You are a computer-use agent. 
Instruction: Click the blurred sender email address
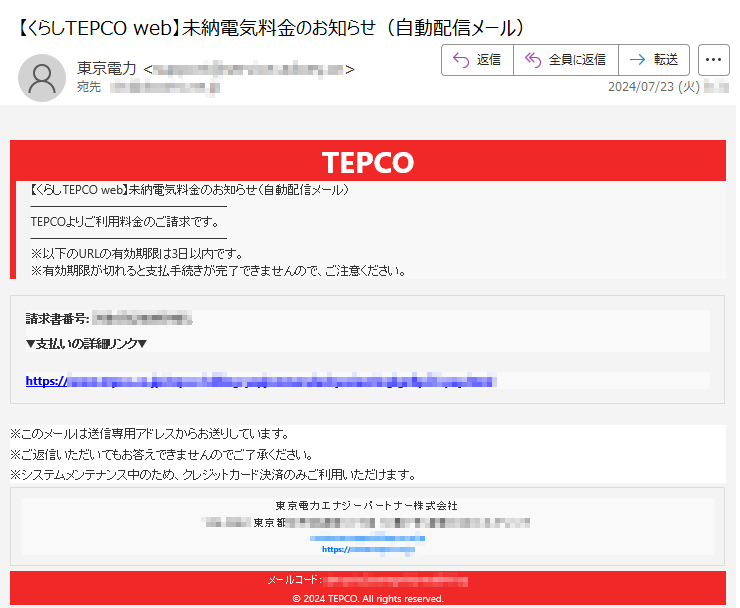249,70
